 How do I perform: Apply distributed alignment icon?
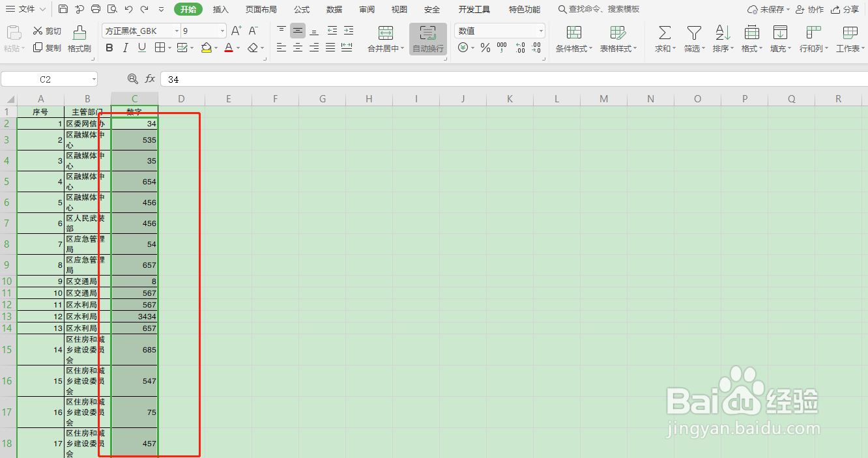point(347,48)
